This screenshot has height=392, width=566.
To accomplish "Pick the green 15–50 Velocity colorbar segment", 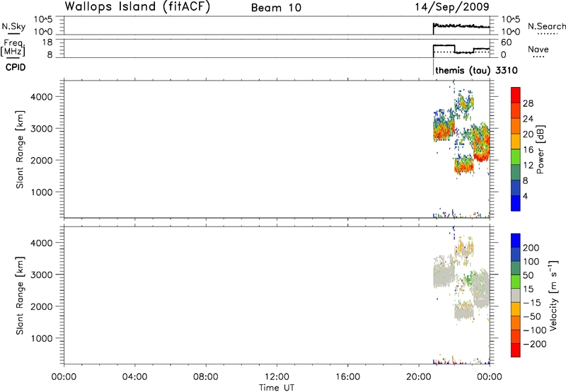I will pyautogui.click(x=516, y=282).
